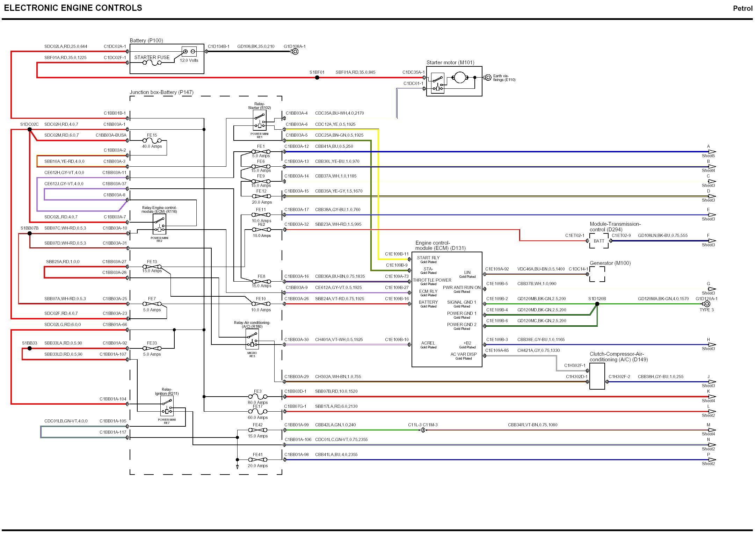Click the STARTER FUSE symbol in Battery box
Viewport: 756px width, 535px height.
(x=152, y=63)
